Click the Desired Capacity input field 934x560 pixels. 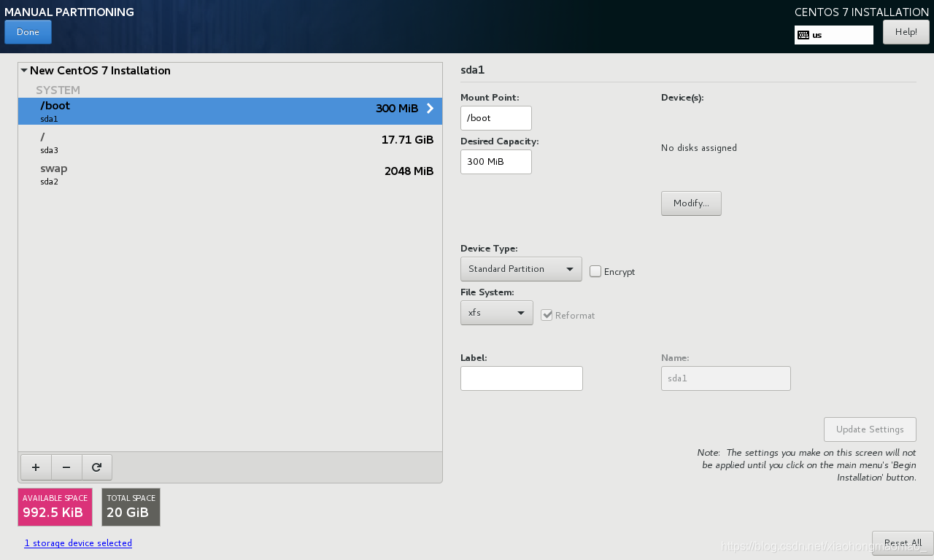click(496, 162)
